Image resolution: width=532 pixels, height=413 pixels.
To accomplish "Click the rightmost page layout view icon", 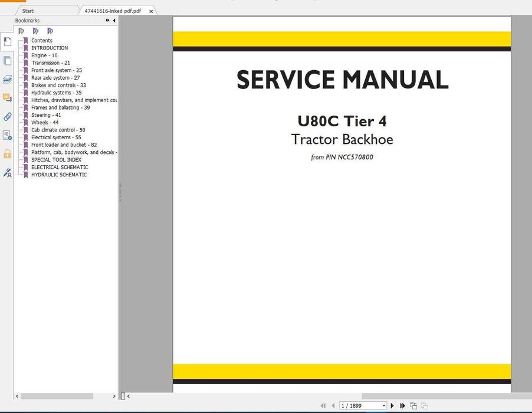I will [424, 405].
